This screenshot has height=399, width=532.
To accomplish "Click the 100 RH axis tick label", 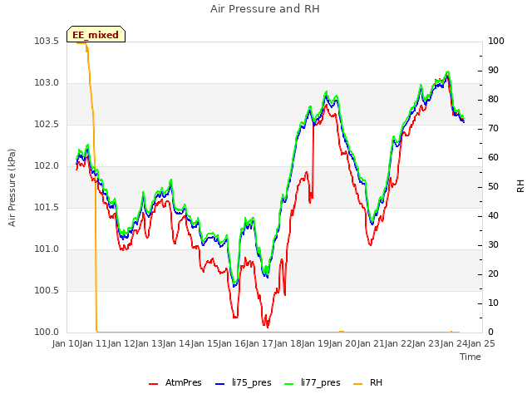I will coord(496,42).
